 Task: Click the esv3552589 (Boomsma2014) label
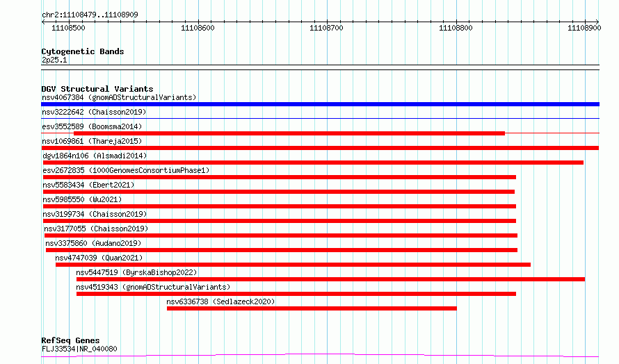pyautogui.click(x=92, y=126)
